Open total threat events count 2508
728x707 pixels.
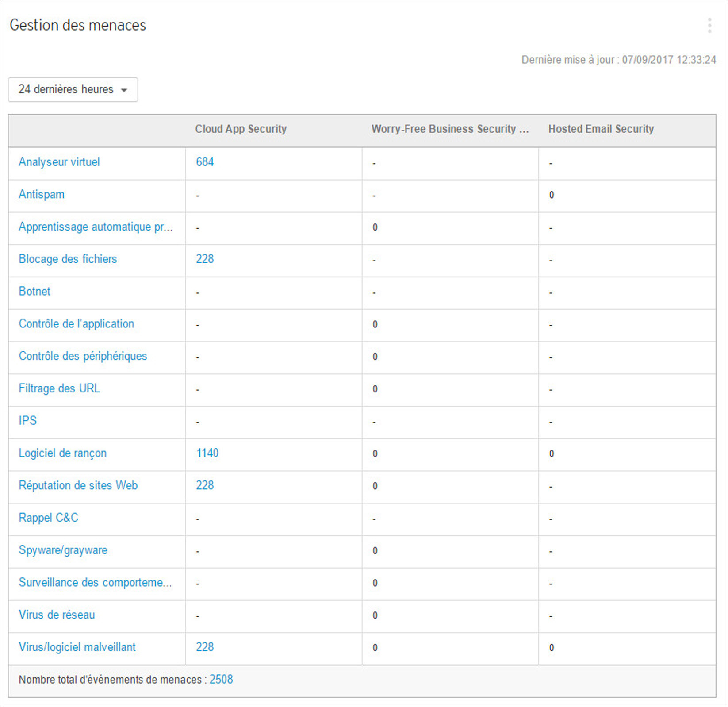(x=221, y=679)
